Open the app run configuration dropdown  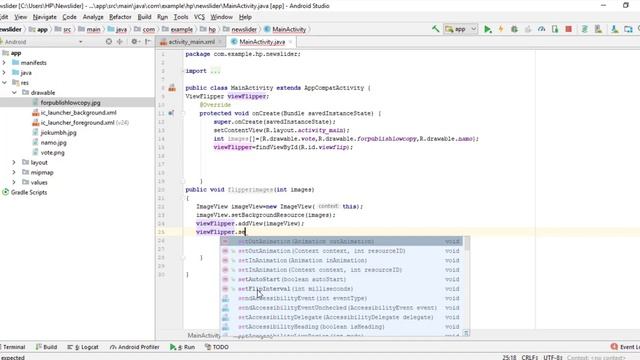pyautogui.click(x=461, y=29)
